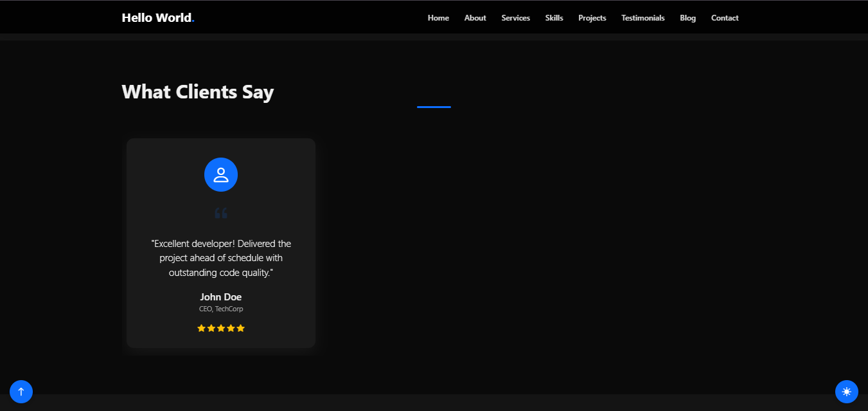Click the CEO, TechCorp subtitle

pos(221,309)
